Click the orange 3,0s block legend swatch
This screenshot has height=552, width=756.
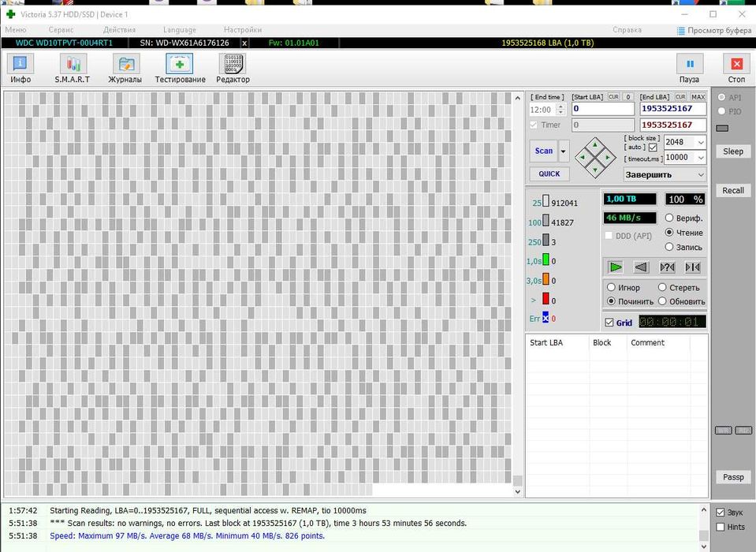pos(546,278)
